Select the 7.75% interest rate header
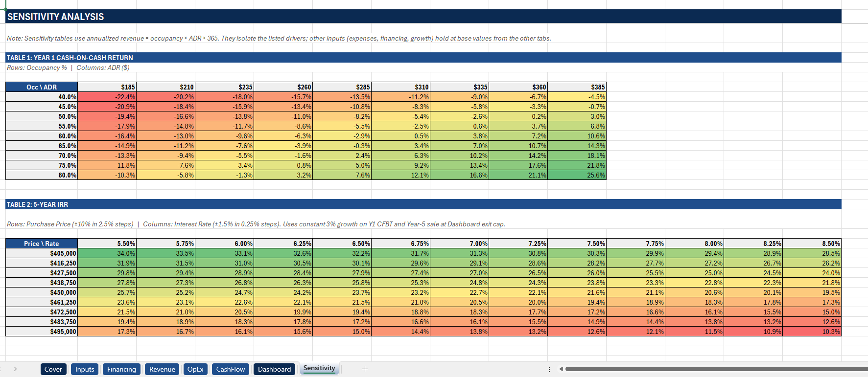This screenshot has width=868, height=377. click(635, 244)
